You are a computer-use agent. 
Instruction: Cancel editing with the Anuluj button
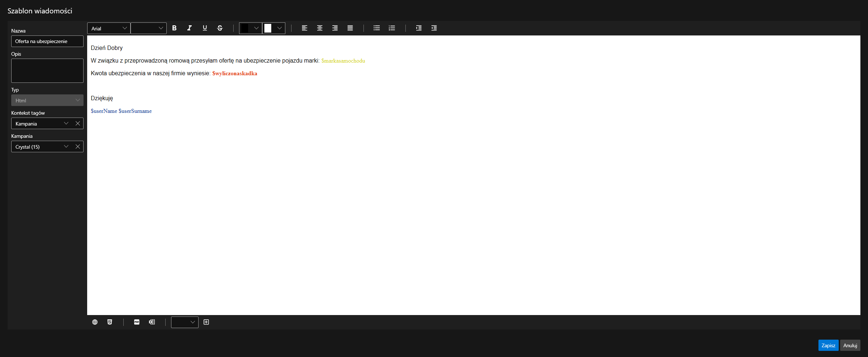click(x=850, y=345)
